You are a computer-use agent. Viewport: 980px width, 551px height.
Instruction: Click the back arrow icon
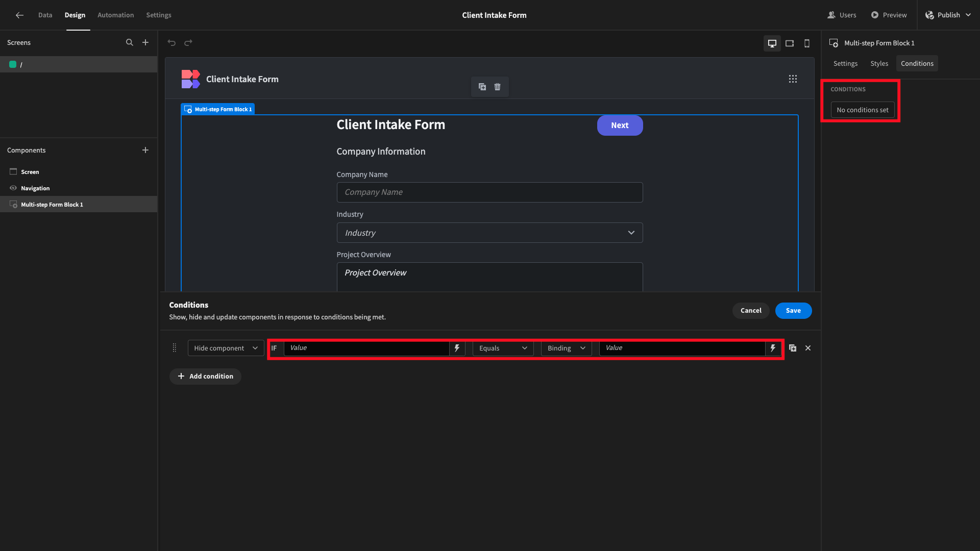click(x=19, y=15)
